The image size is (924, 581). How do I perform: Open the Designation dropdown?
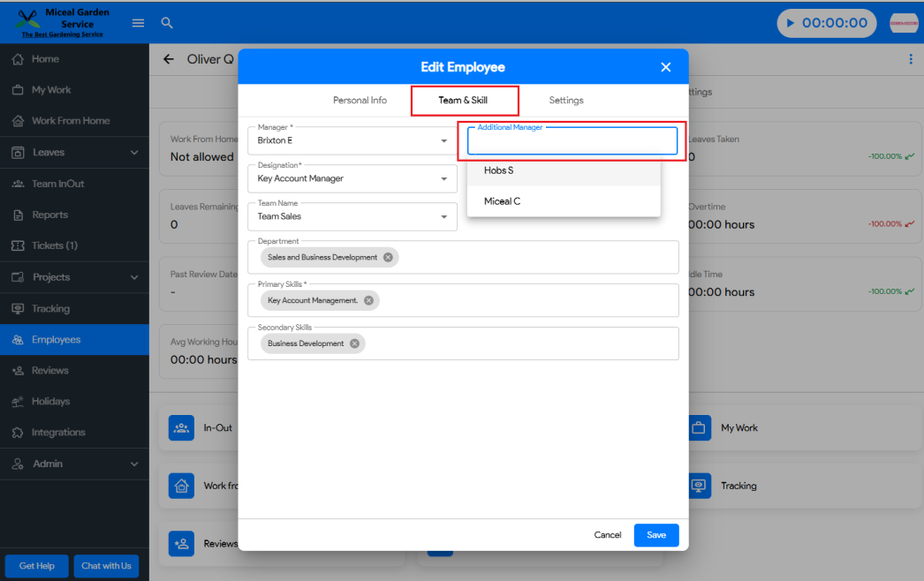click(x=443, y=179)
